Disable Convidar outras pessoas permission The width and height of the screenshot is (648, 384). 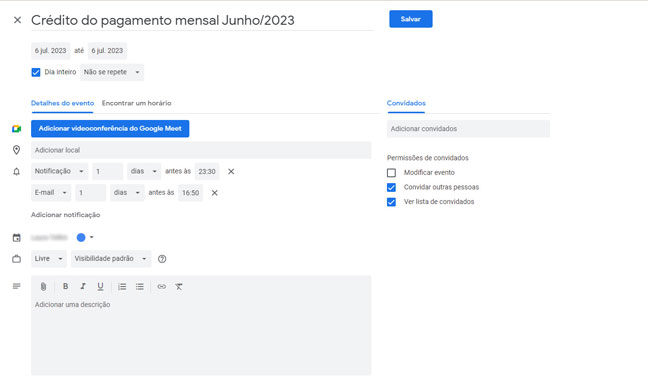[391, 187]
